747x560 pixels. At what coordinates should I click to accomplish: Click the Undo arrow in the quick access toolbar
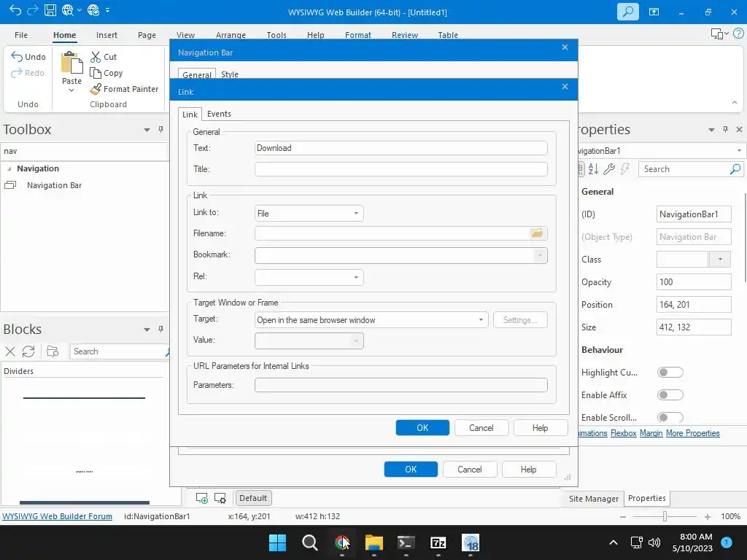click(15, 10)
